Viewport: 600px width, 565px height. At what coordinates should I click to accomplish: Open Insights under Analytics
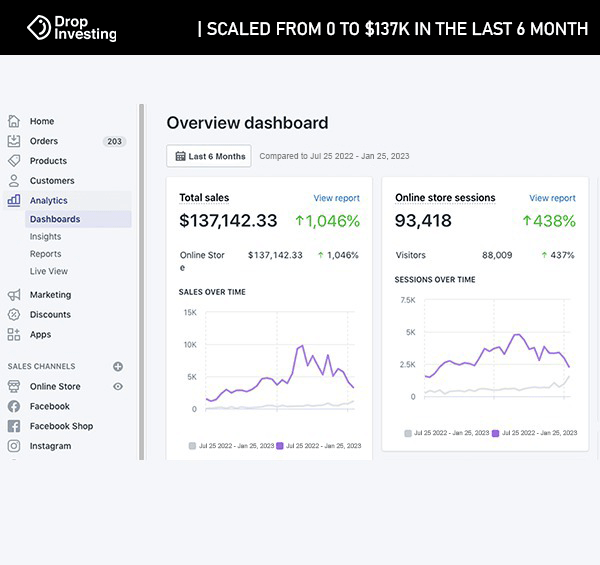coord(46,237)
